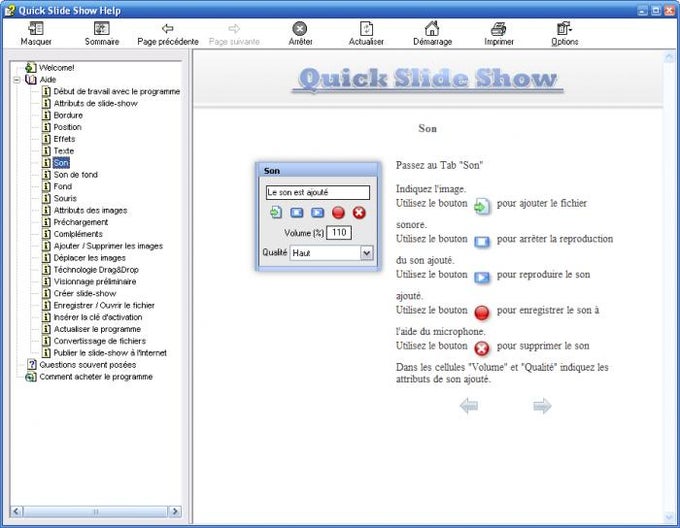Go to home via Démarrage
Image resolution: width=680 pixels, height=528 pixels.
point(432,34)
